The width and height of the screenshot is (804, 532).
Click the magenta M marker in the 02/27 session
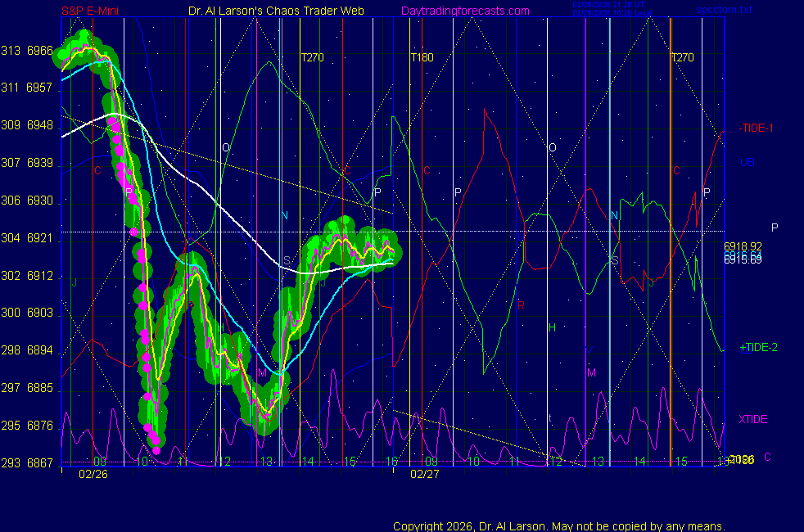591,372
